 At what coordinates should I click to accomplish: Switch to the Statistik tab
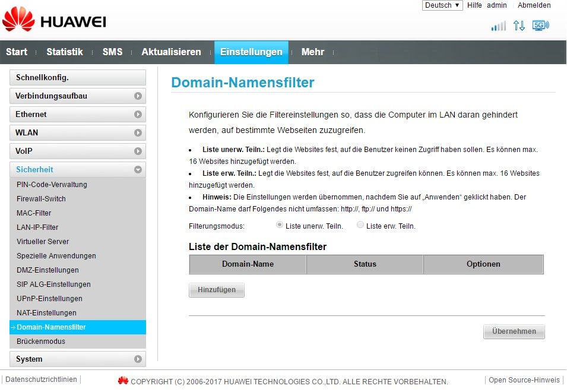pos(65,52)
